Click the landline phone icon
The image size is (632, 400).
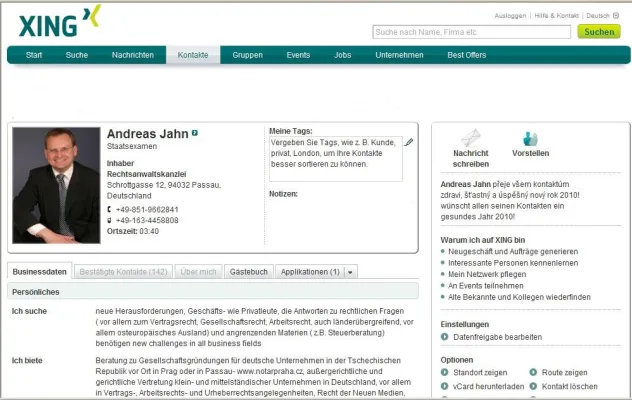coord(109,209)
